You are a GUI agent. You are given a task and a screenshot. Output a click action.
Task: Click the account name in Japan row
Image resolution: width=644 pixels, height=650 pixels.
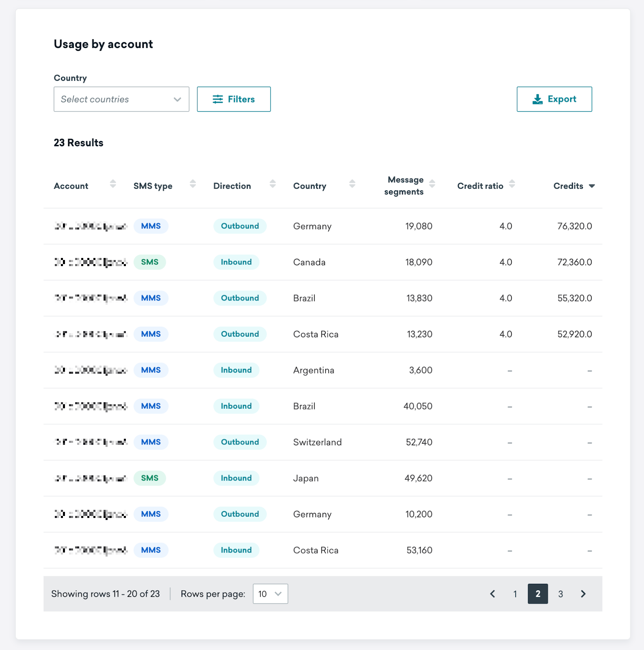coord(91,479)
